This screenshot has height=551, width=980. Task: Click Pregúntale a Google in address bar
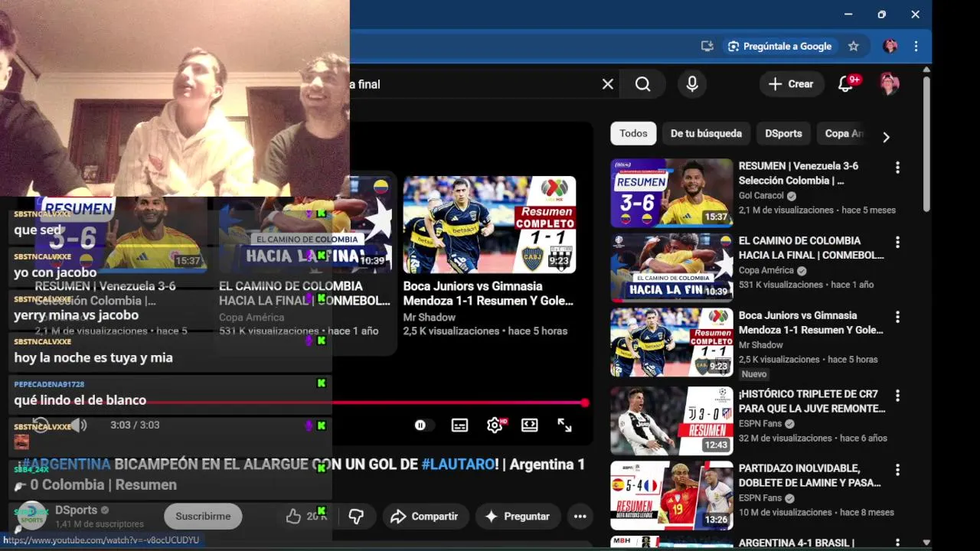coord(780,46)
